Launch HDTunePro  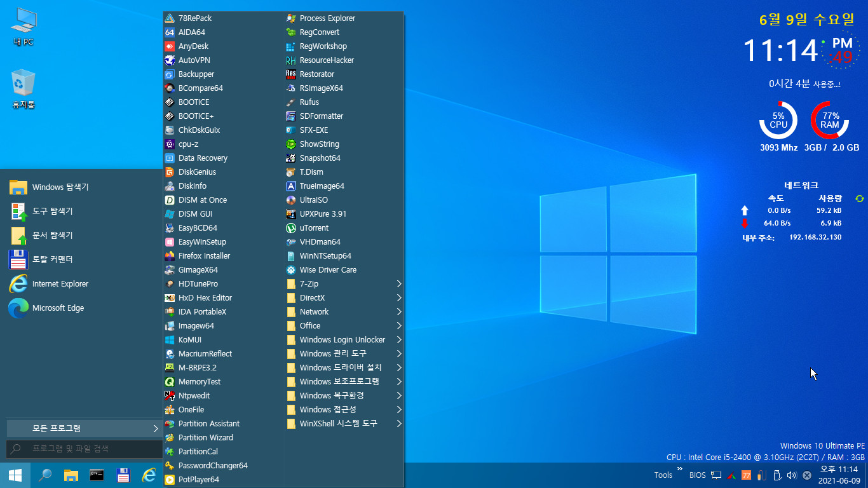click(222, 284)
